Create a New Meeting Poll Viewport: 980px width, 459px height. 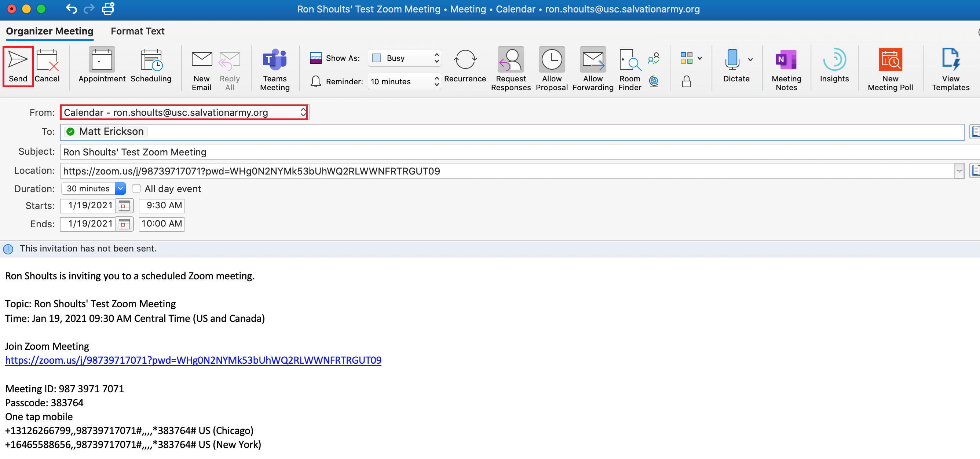pos(889,60)
